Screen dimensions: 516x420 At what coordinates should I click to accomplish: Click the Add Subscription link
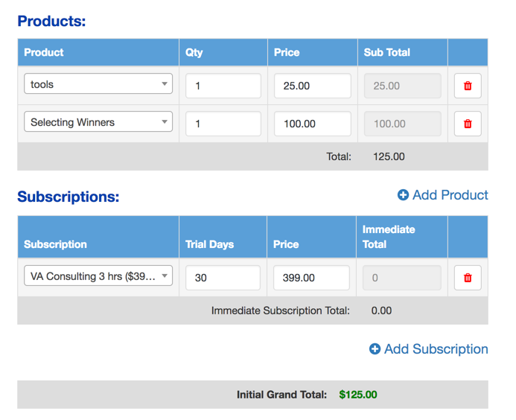pyautogui.click(x=436, y=349)
